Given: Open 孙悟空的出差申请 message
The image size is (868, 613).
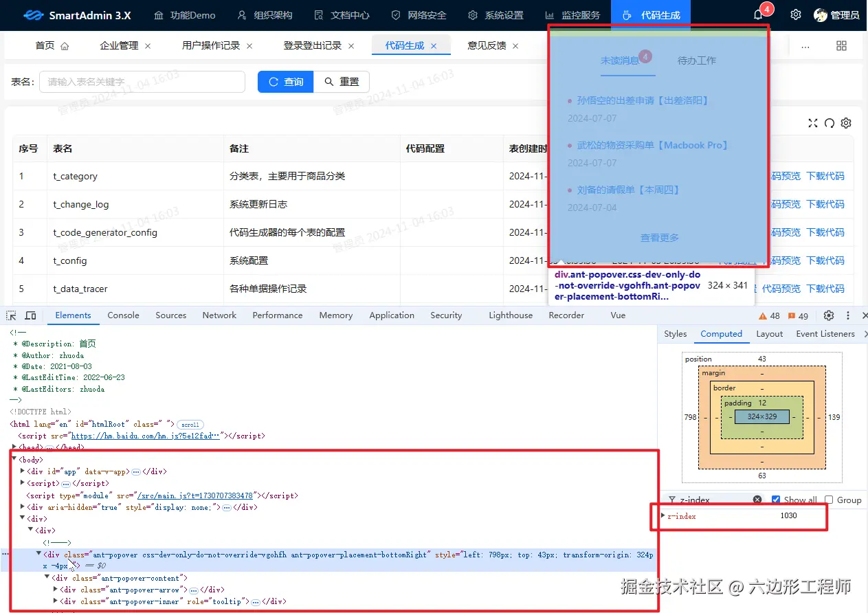Looking at the screenshot, I should [643, 100].
